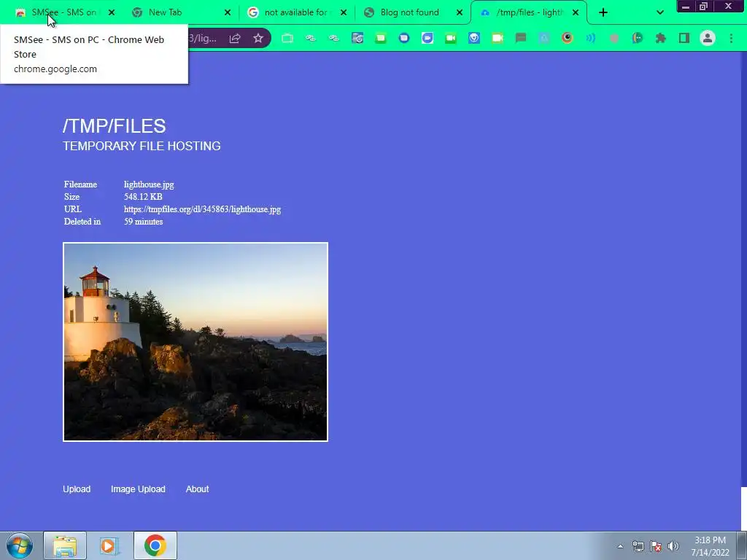Click the share this page icon
Image resolution: width=747 pixels, height=560 pixels.
[235, 38]
